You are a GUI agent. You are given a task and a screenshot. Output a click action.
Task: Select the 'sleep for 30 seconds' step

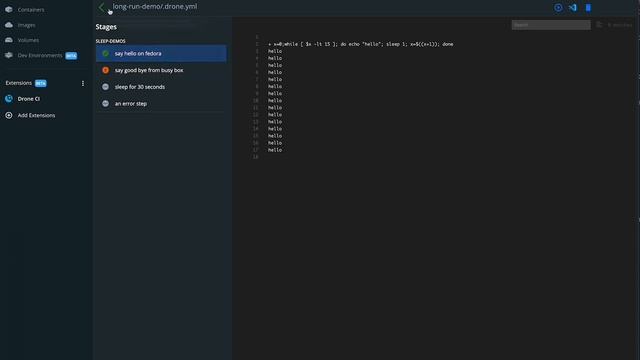(161, 87)
